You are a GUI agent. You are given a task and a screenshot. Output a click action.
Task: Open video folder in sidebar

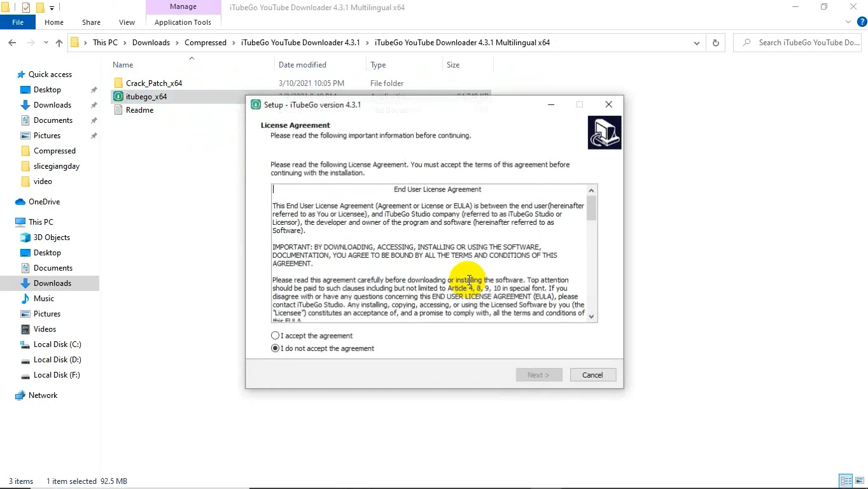click(43, 181)
